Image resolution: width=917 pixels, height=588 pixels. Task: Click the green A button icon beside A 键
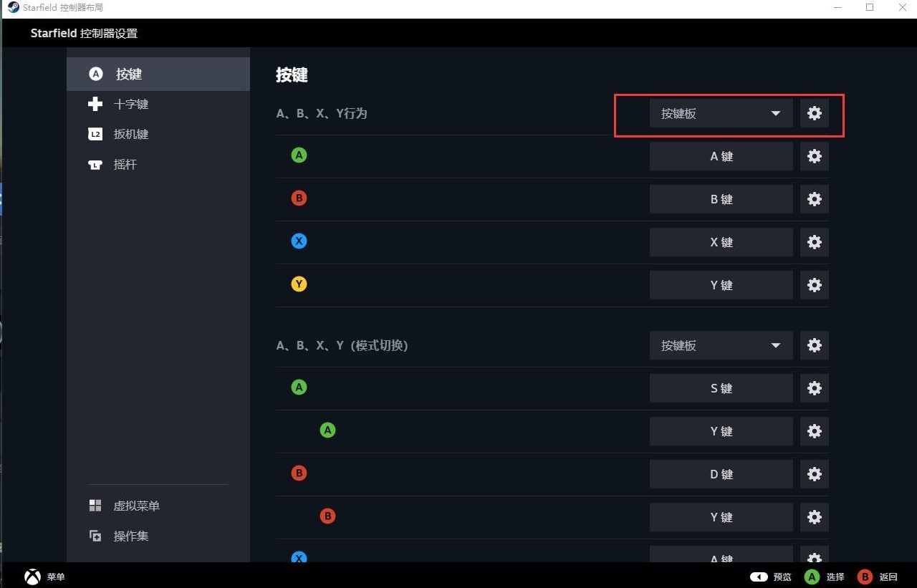click(x=299, y=155)
